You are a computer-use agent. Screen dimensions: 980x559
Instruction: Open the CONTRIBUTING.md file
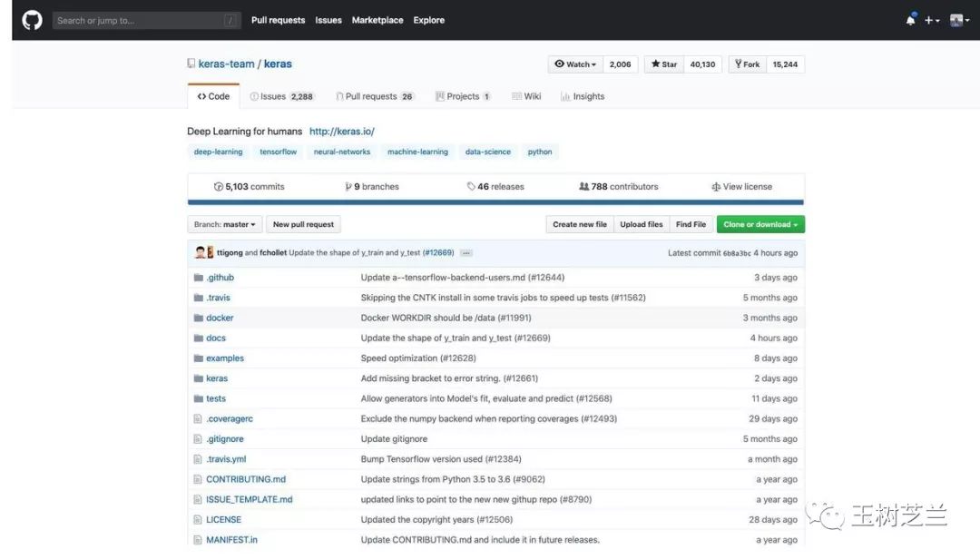point(246,479)
